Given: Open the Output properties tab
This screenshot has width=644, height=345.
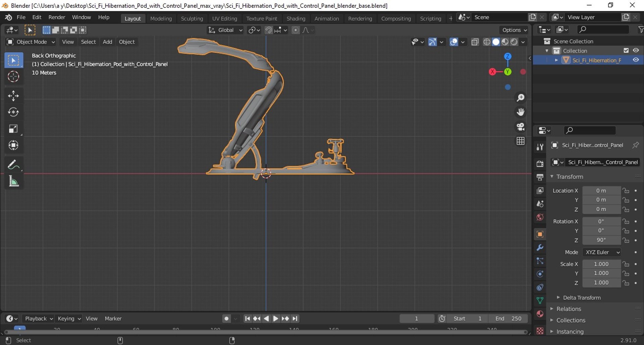Looking at the screenshot, I should [x=540, y=177].
